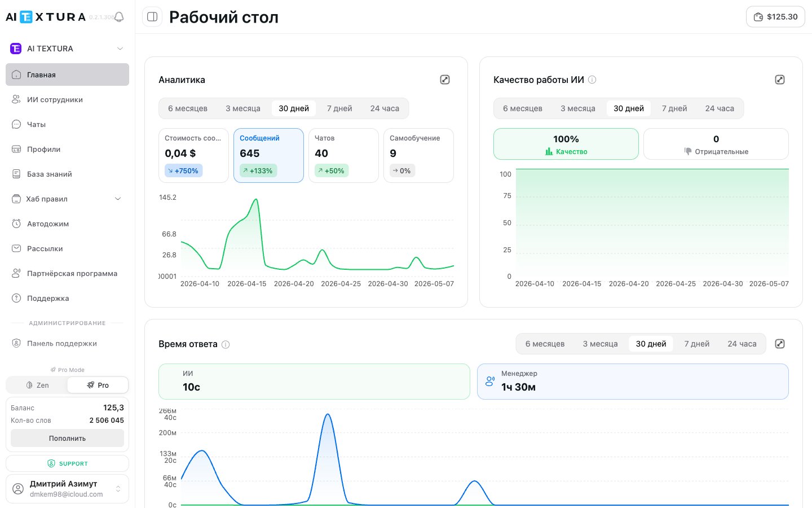
Task: Click the purple AI TEXTURA workspace icon
Action: click(16, 49)
